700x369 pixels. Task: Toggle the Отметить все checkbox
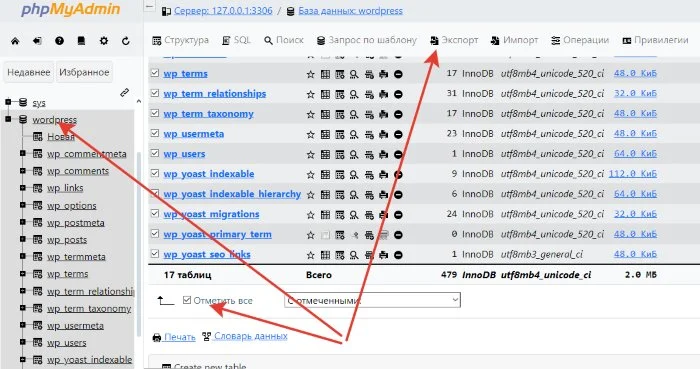point(187,300)
